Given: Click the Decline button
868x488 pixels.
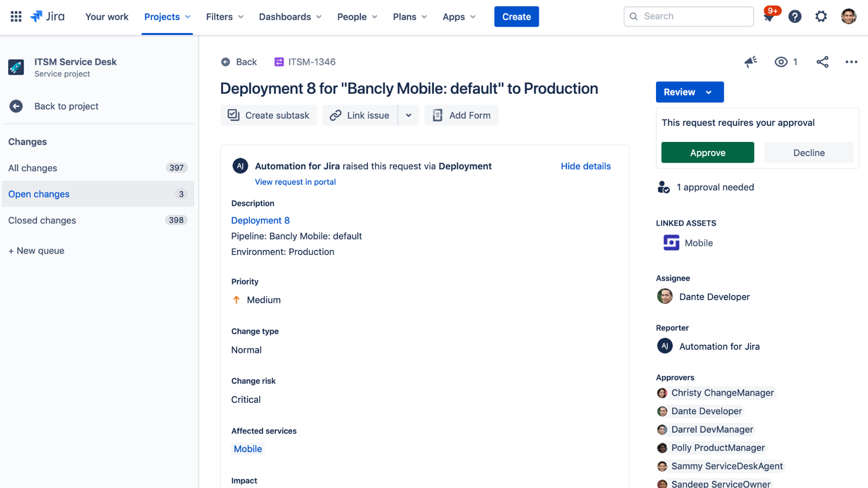Looking at the screenshot, I should [809, 153].
